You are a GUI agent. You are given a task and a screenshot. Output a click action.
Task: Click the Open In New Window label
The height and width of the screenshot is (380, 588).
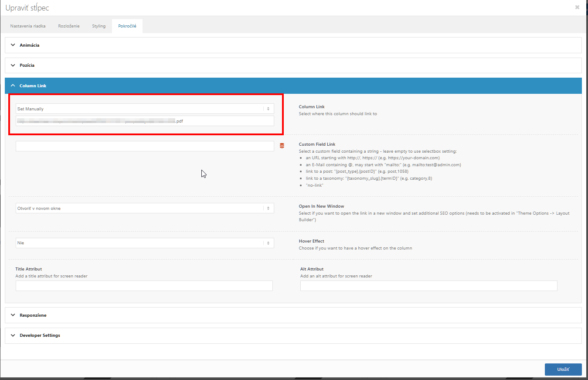pyautogui.click(x=321, y=206)
